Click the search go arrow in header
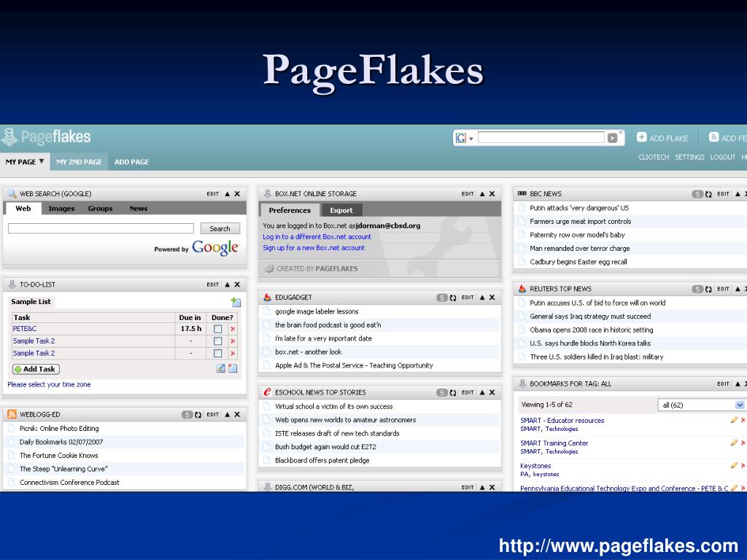 point(612,138)
